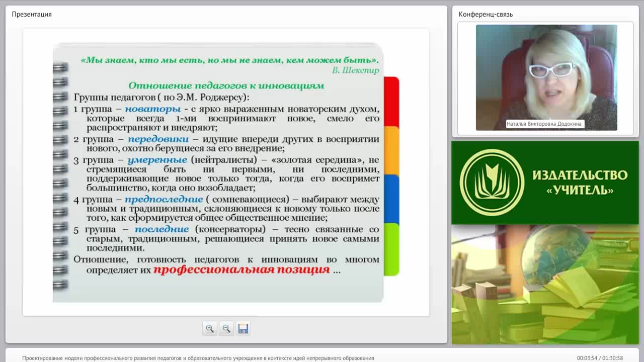Click the elapsed time 00:03:54 / 01:30:58

point(600,358)
